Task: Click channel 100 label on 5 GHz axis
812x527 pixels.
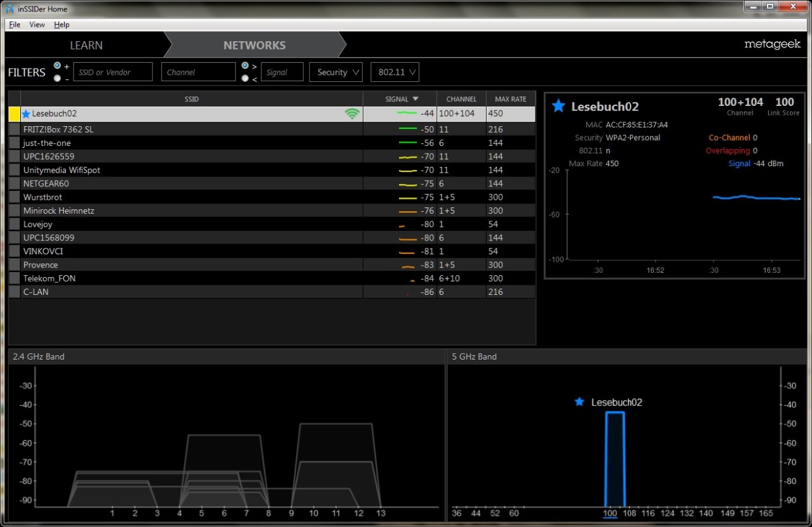Action: coord(610,513)
